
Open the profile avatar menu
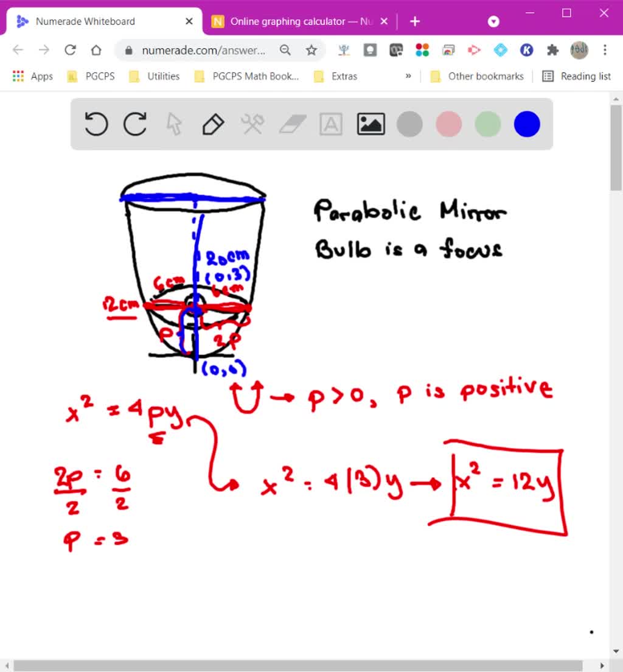tap(579, 50)
